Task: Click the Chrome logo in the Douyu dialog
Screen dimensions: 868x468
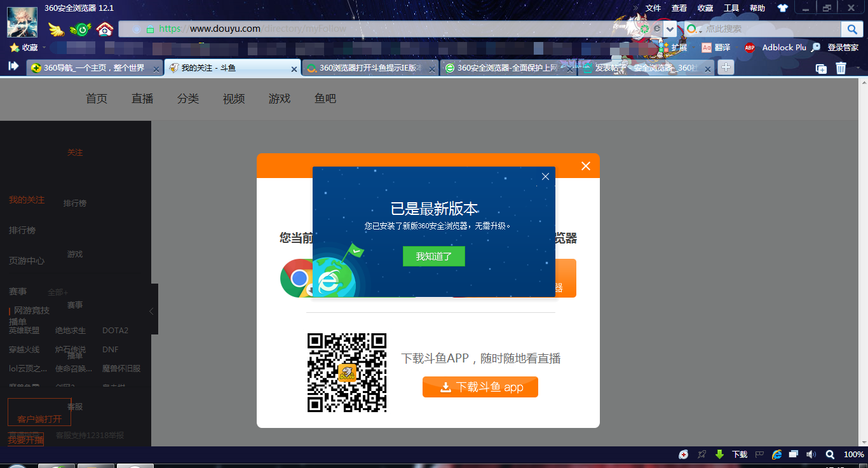Action: 297,278
